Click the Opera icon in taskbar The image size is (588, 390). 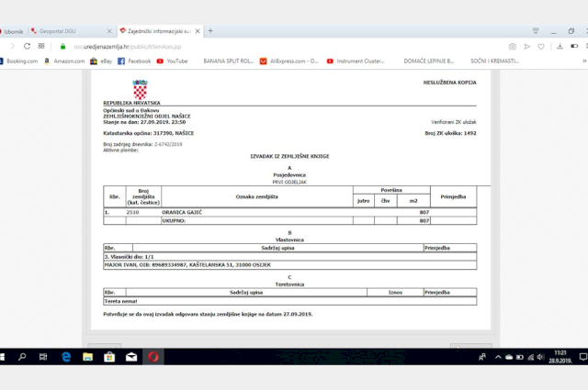[x=153, y=357]
